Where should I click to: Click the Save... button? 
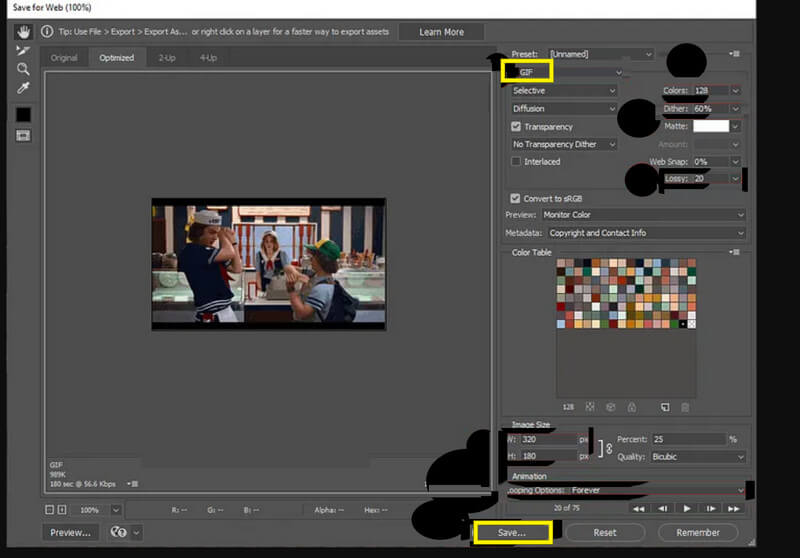tap(512, 532)
